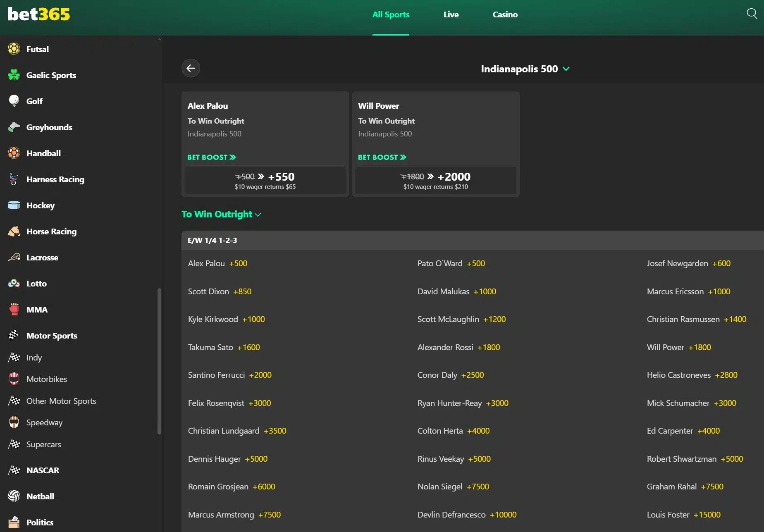Click the Lacrosse stick icon
The height and width of the screenshot is (532, 764).
[14, 257]
